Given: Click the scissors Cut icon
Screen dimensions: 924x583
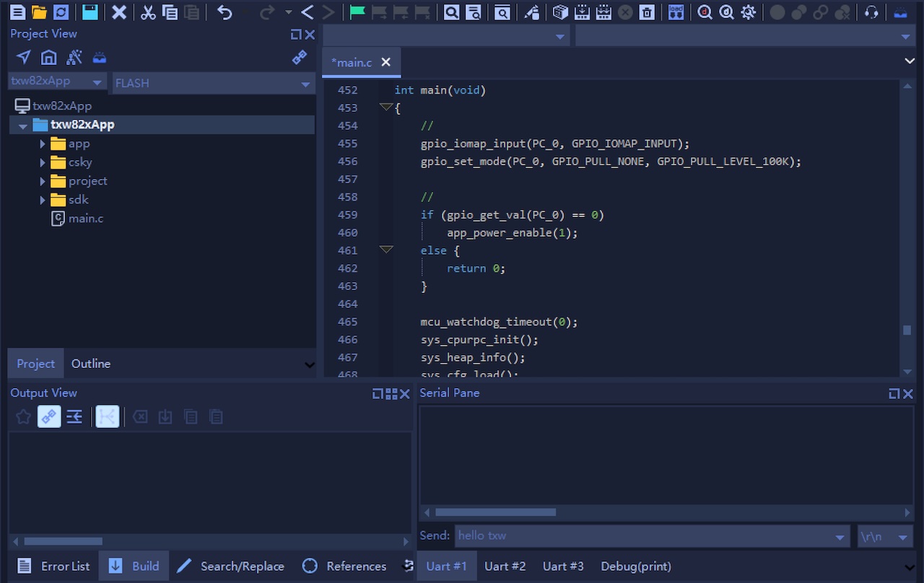Looking at the screenshot, I should (x=148, y=12).
